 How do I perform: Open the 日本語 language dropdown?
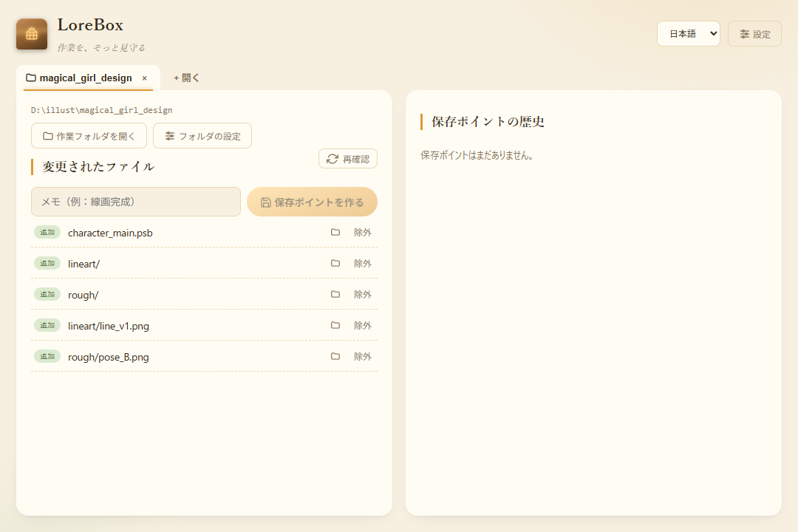click(688, 33)
